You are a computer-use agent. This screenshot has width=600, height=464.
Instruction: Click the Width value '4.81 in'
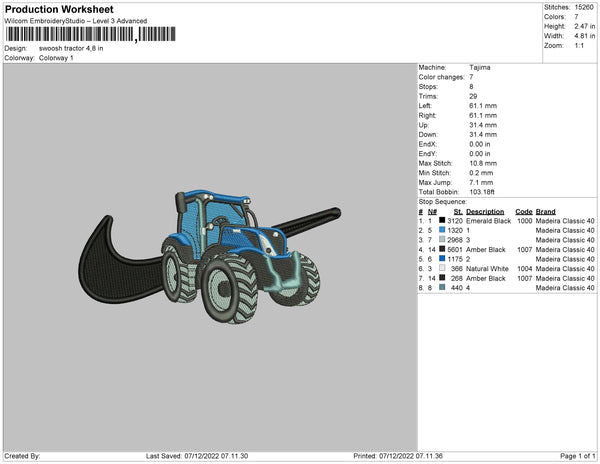pyautogui.click(x=585, y=36)
